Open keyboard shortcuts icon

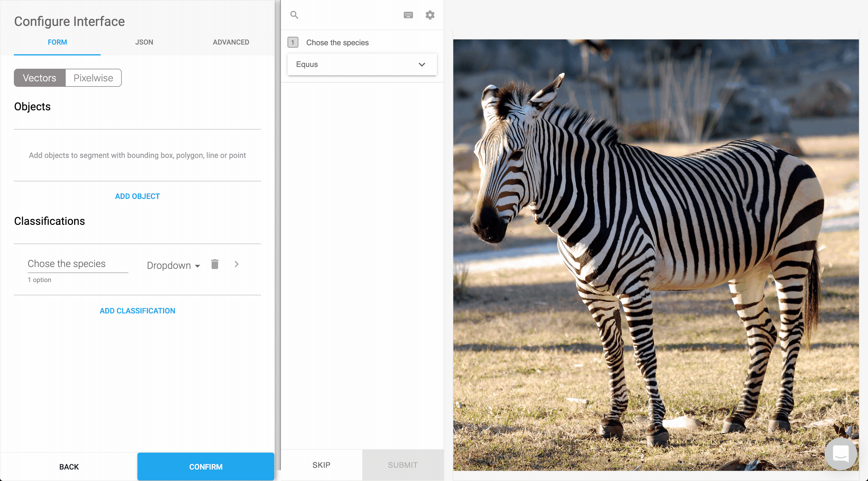coord(408,15)
